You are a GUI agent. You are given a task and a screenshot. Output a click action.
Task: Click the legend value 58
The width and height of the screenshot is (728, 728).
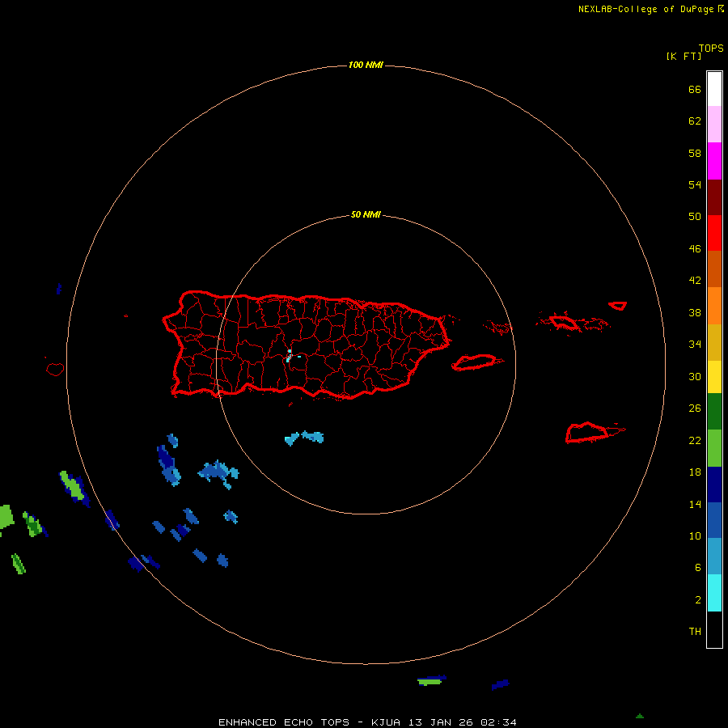(x=695, y=153)
